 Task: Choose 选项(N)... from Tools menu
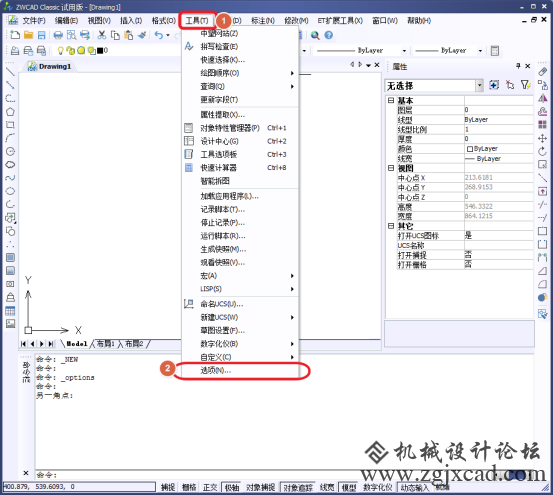[x=240, y=371]
